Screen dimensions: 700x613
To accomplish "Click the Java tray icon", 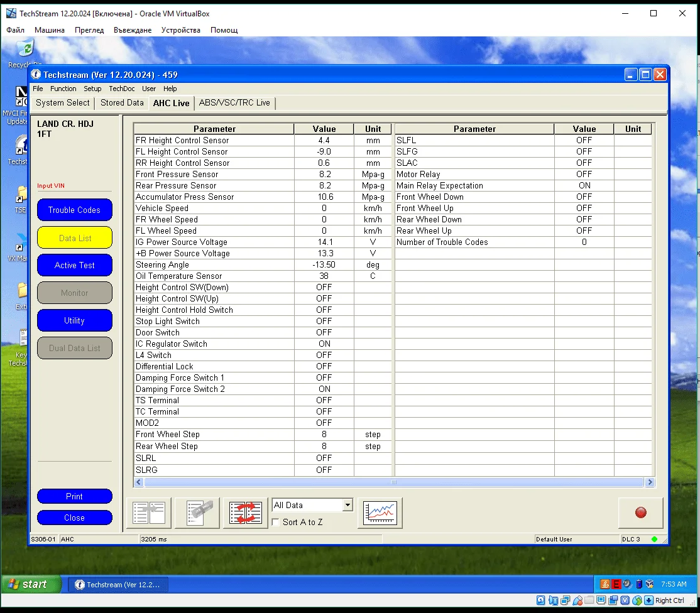I will click(605, 584).
